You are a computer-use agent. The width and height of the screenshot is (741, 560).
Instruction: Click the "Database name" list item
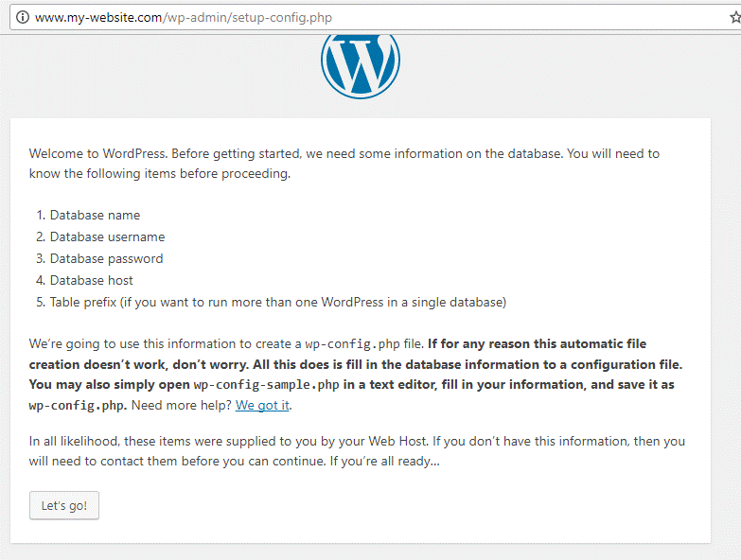(95, 216)
